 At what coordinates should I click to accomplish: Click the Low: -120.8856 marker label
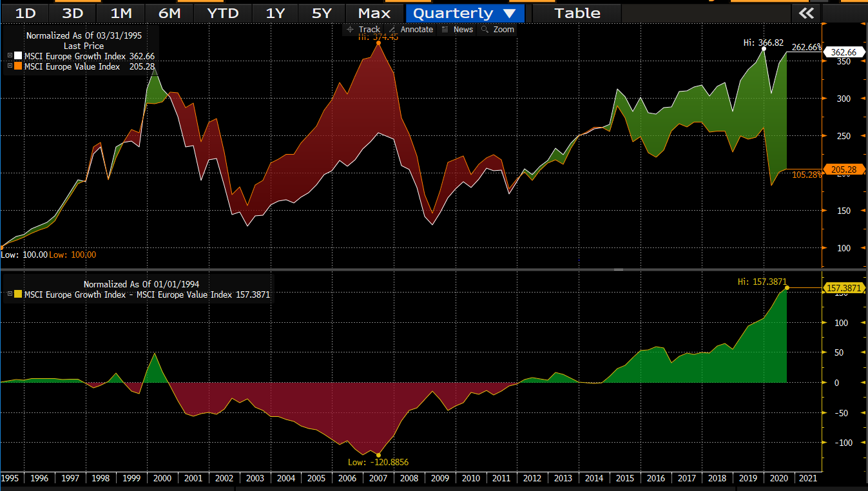(378, 462)
